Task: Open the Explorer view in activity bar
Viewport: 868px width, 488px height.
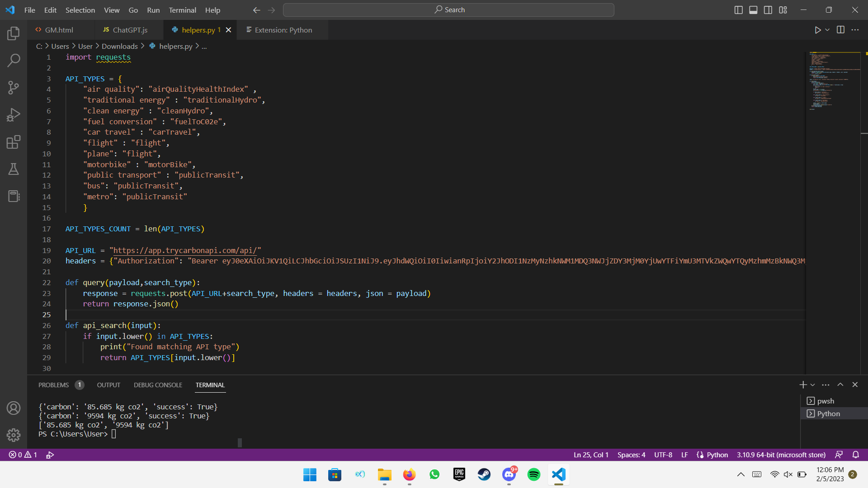Action: pyautogui.click(x=14, y=33)
